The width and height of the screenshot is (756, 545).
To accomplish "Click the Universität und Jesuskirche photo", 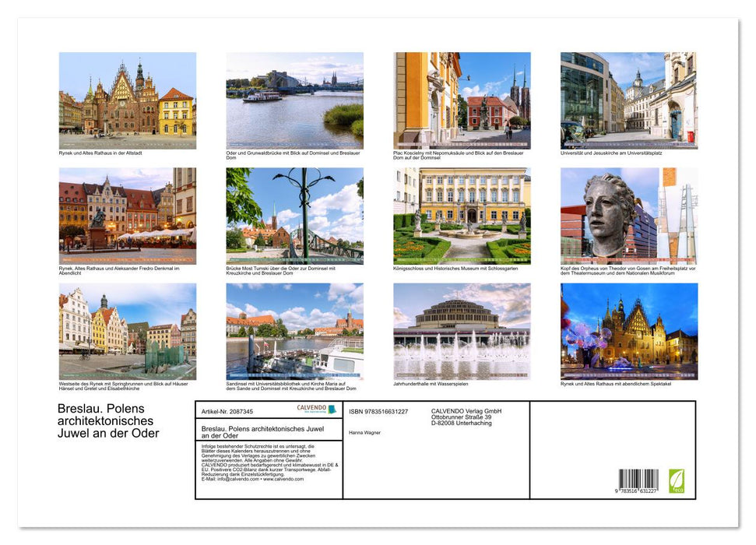I will coord(632,100).
